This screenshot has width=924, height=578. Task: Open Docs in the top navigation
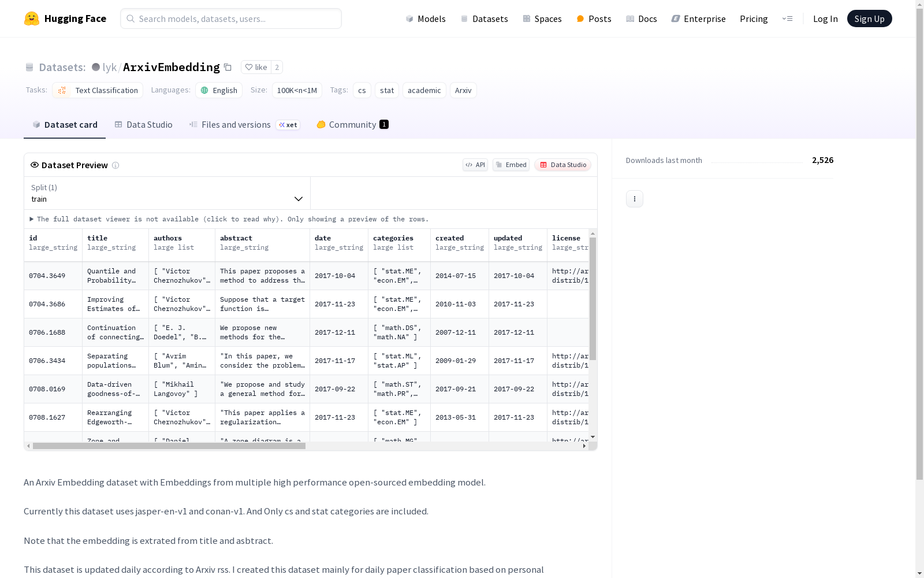pyautogui.click(x=642, y=18)
